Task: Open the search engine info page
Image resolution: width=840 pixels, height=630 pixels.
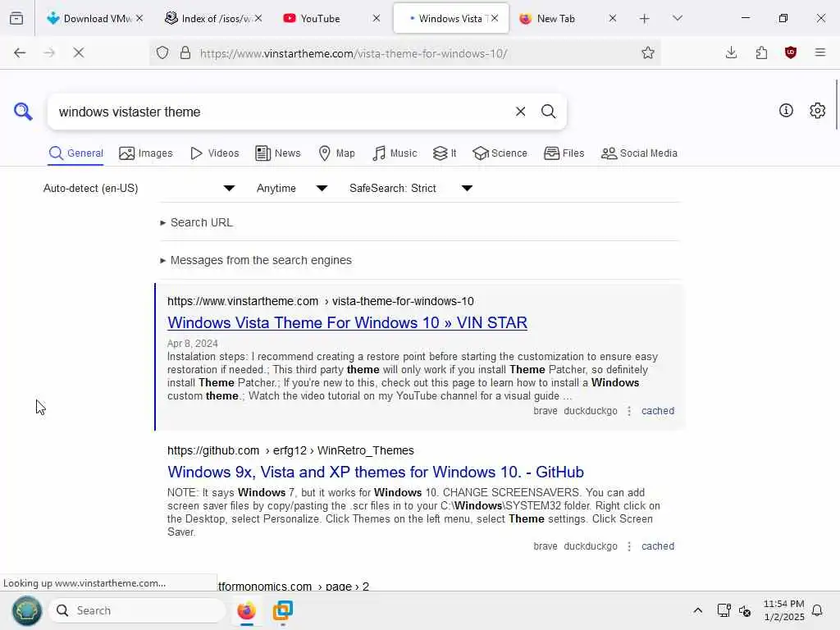Action: (x=786, y=111)
